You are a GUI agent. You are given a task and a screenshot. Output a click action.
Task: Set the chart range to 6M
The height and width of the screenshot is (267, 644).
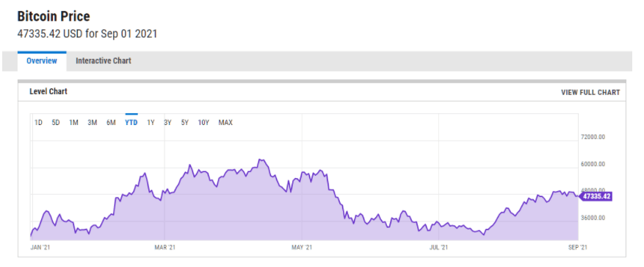(111, 123)
